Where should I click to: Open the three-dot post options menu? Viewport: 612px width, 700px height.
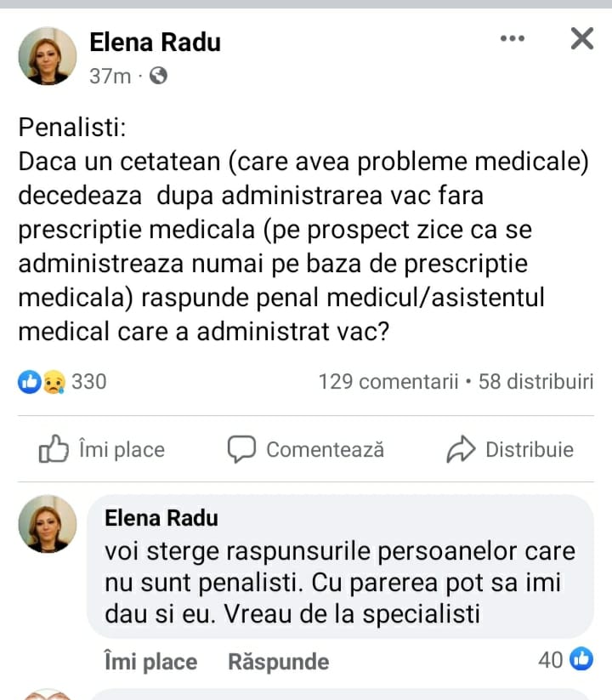512,39
